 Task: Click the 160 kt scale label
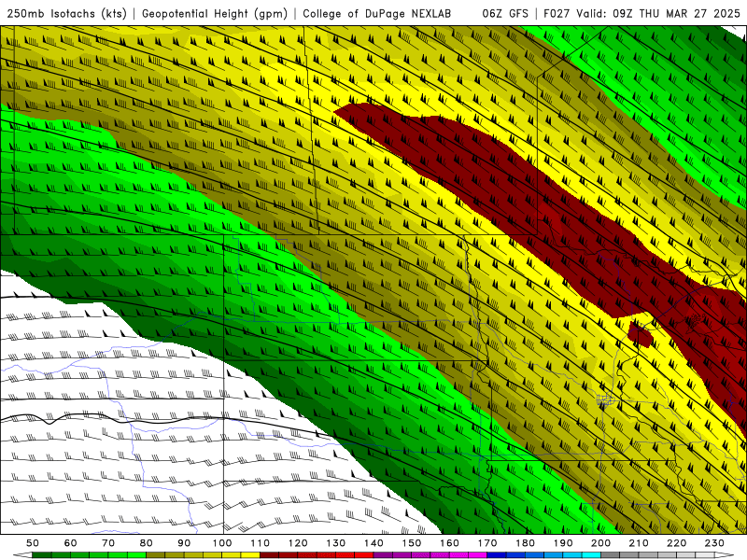(449, 543)
